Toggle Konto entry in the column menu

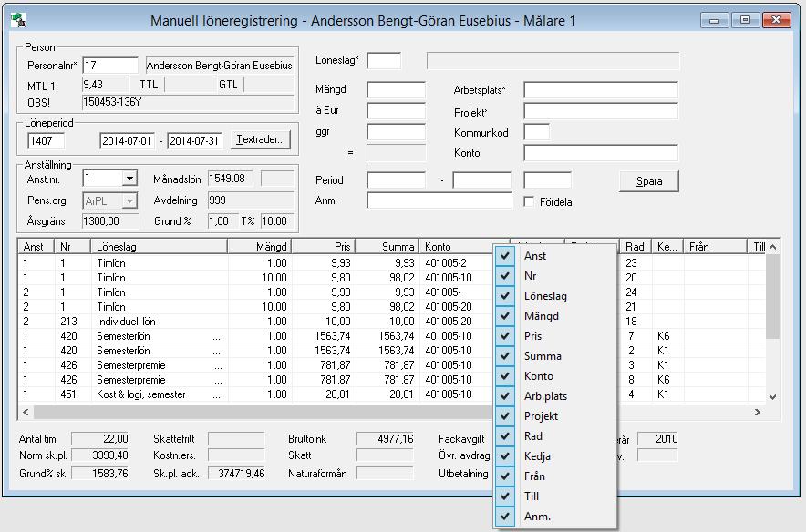click(554, 376)
